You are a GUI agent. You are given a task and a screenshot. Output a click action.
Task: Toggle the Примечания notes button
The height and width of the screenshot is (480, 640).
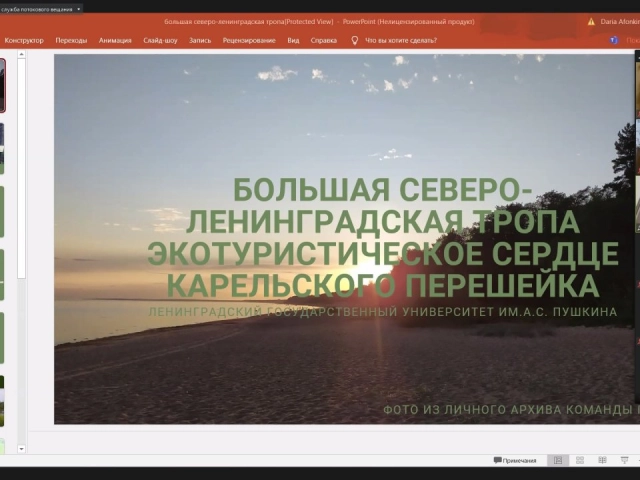pos(515,460)
